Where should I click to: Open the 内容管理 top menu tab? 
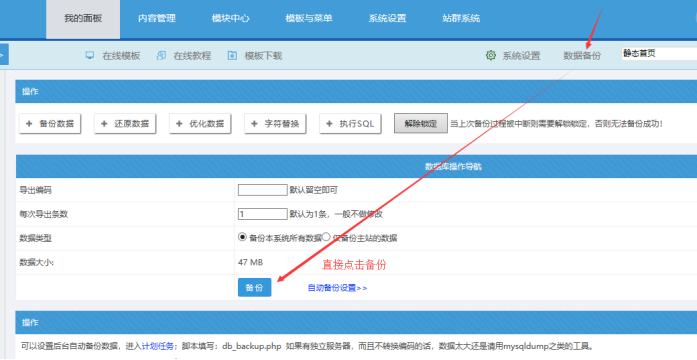click(x=156, y=19)
